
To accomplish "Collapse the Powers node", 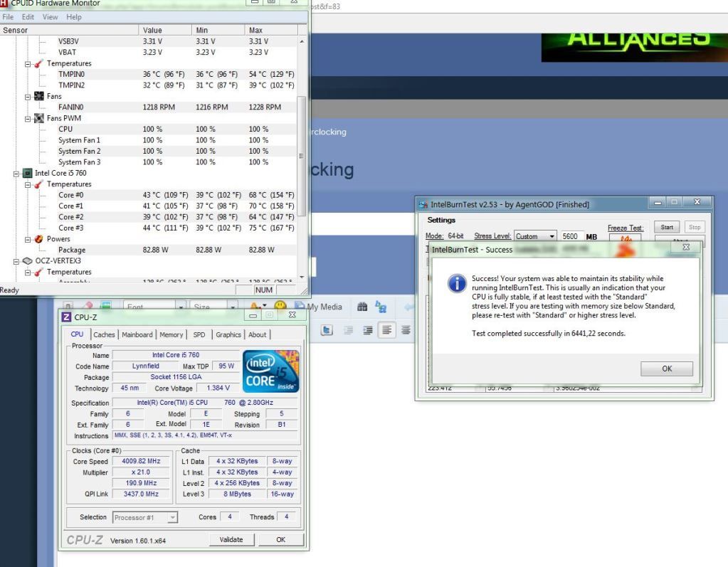I will point(28,240).
